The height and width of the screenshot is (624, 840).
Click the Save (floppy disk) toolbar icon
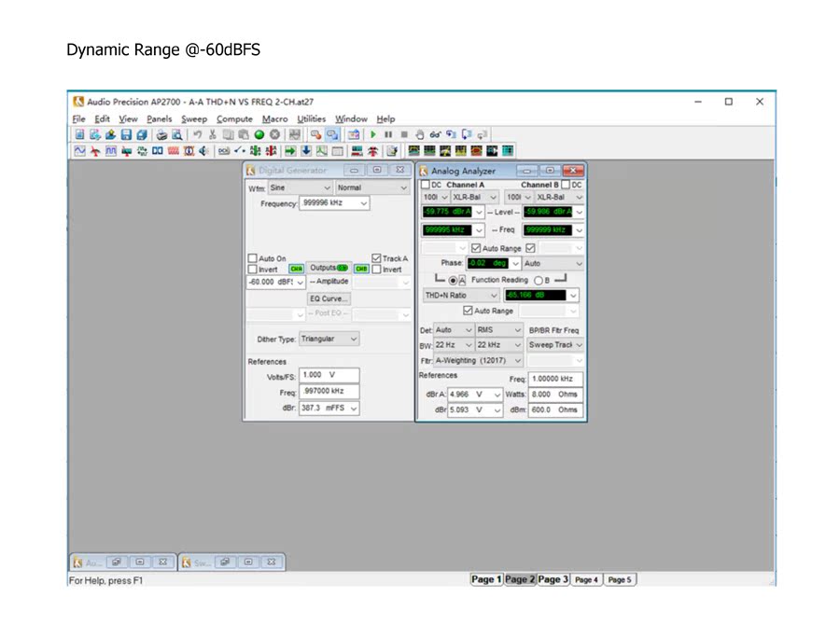tap(126, 135)
